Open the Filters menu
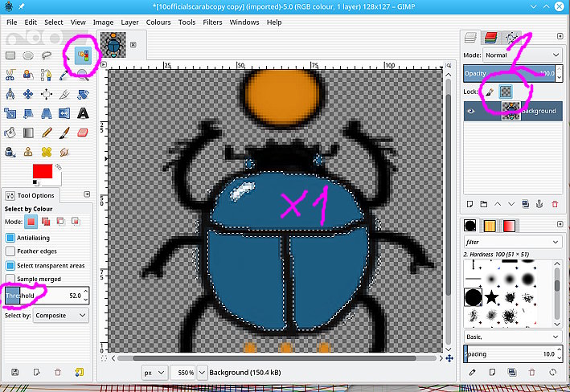Viewport: 570px width, 392px height. coord(212,22)
